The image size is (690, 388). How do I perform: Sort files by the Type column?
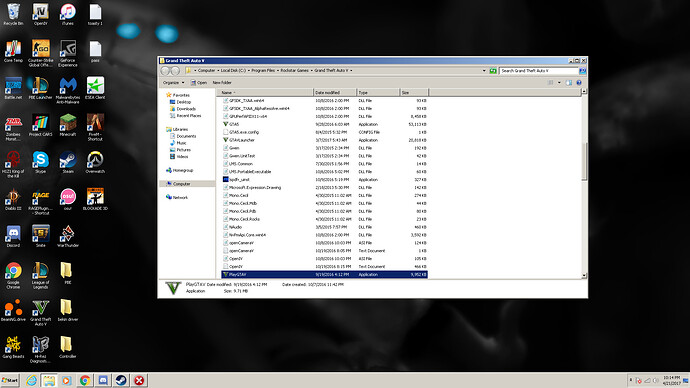[378, 92]
